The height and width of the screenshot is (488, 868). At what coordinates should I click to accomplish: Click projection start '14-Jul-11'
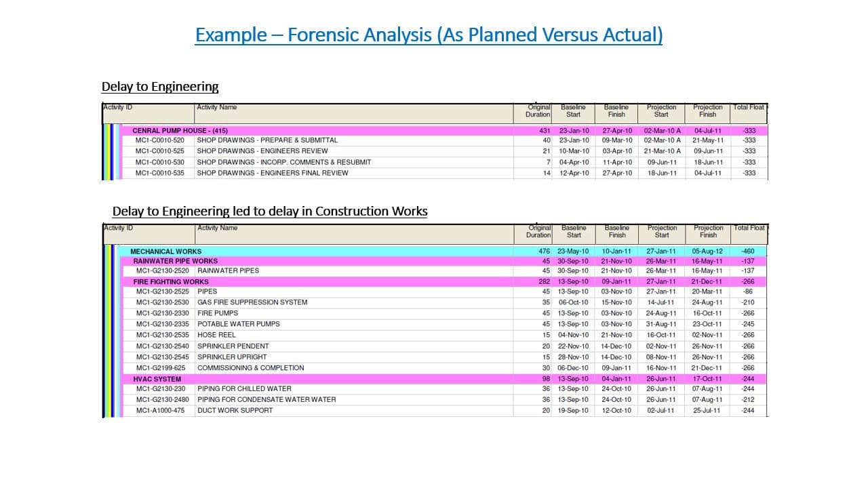click(661, 302)
